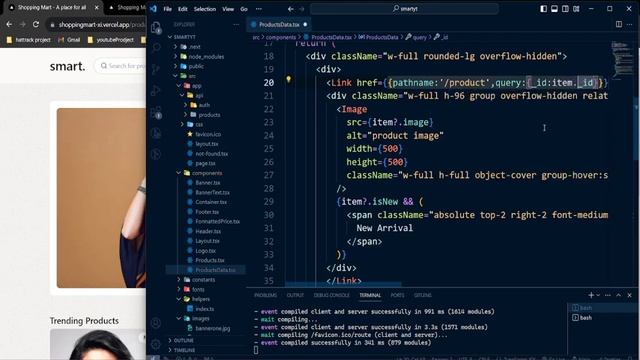Screen dimensions: 640x360
Task: Close the terminal panel
Action: tap(629, 295)
